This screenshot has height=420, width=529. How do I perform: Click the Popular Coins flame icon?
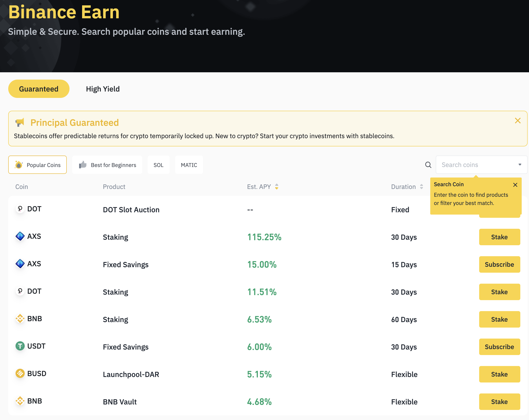coord(19,165)
